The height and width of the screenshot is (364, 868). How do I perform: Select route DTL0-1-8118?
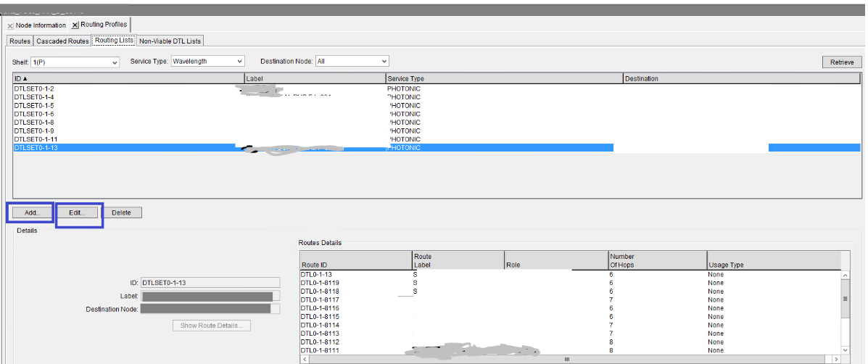[x=570, y=291]
